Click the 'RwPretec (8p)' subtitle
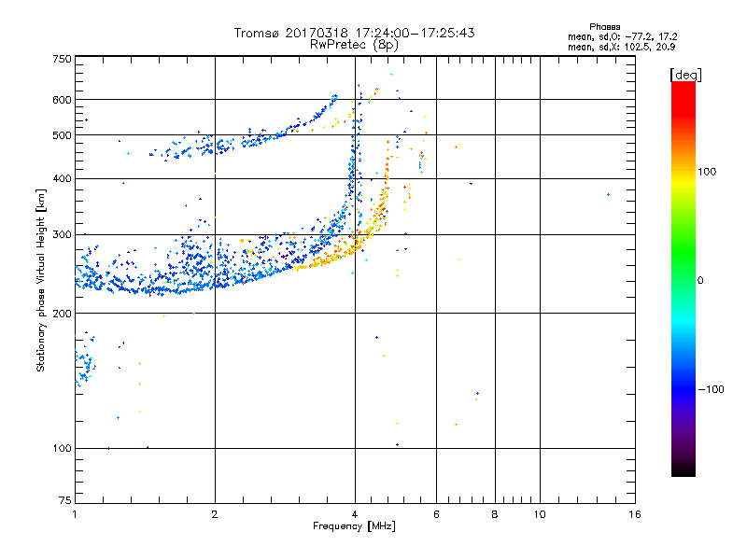747x560 pixels. pyautogui.click(x=354, y=45)
